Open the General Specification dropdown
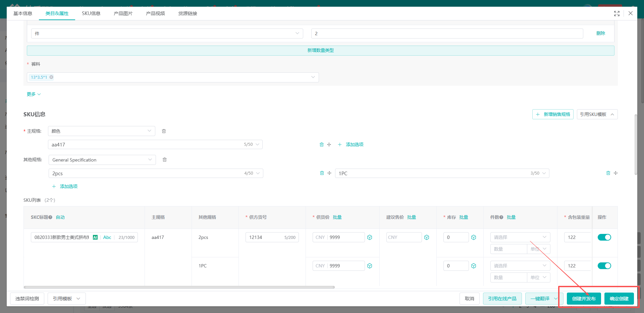644x313 pixels. pos(102,160)
